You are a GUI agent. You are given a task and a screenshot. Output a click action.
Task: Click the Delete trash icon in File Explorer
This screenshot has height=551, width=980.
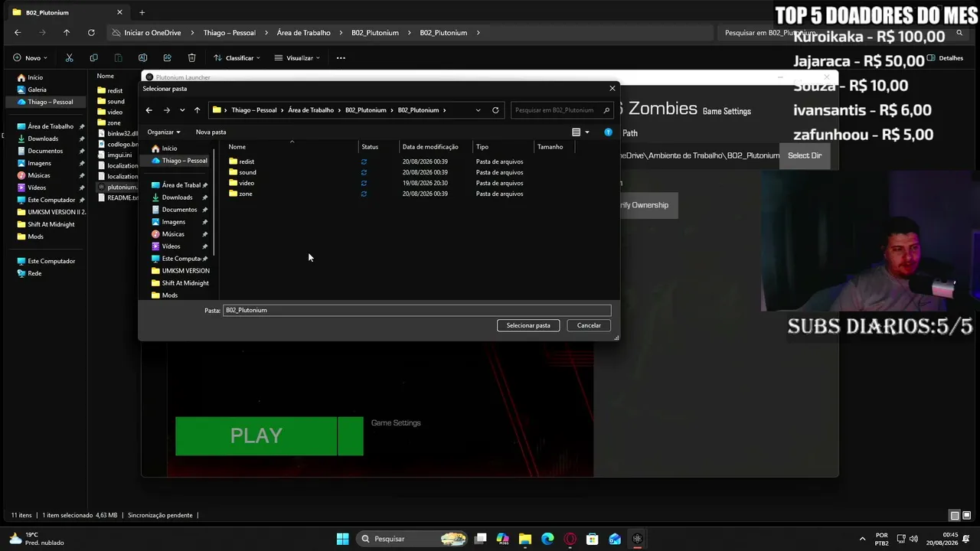[191, 58]
